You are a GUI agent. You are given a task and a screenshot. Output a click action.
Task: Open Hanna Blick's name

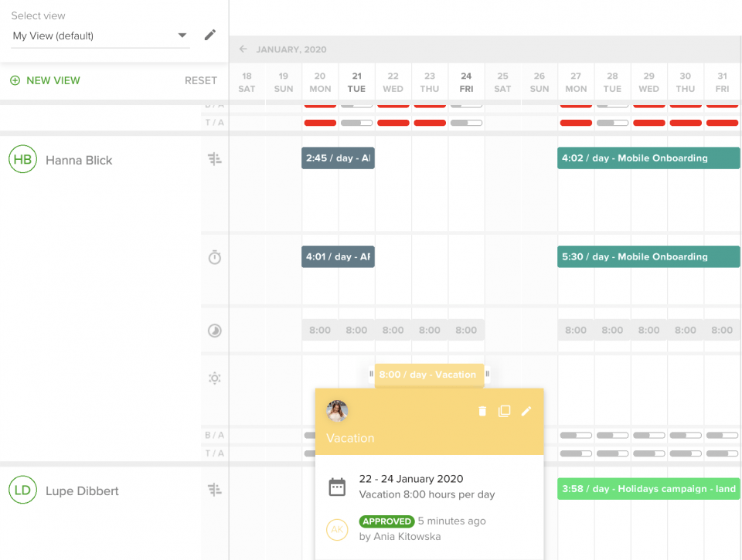pyautogui.click(x=79, y=161)
